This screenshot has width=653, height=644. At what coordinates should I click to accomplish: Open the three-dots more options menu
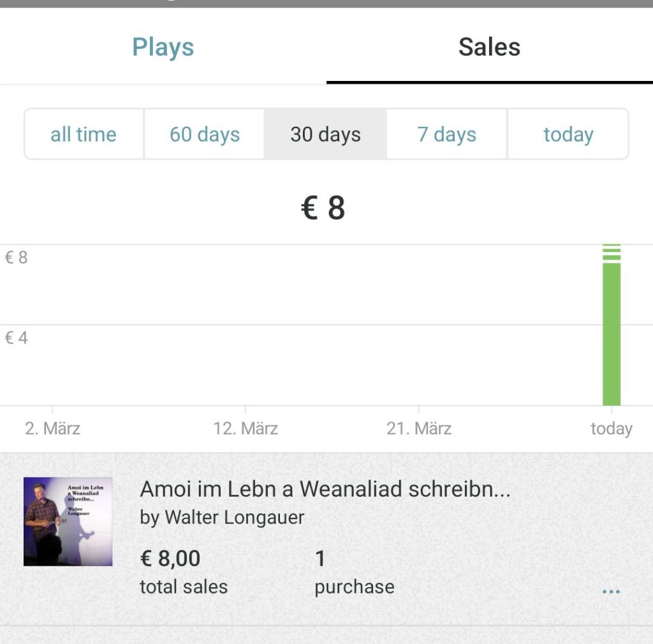610,592
